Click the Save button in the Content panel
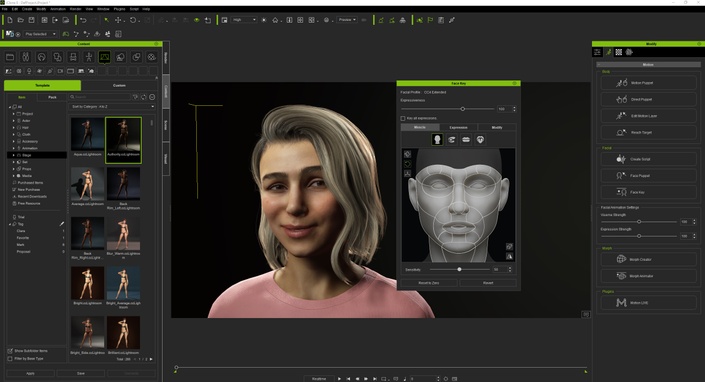The image size is (705, 382). [x=80, y=373]
